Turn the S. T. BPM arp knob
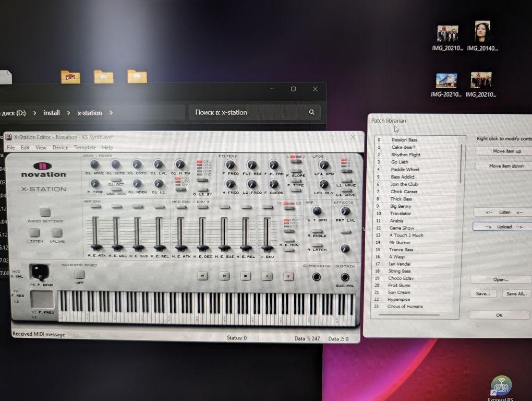Screen dimensions: 532x401 pos(317,211)
